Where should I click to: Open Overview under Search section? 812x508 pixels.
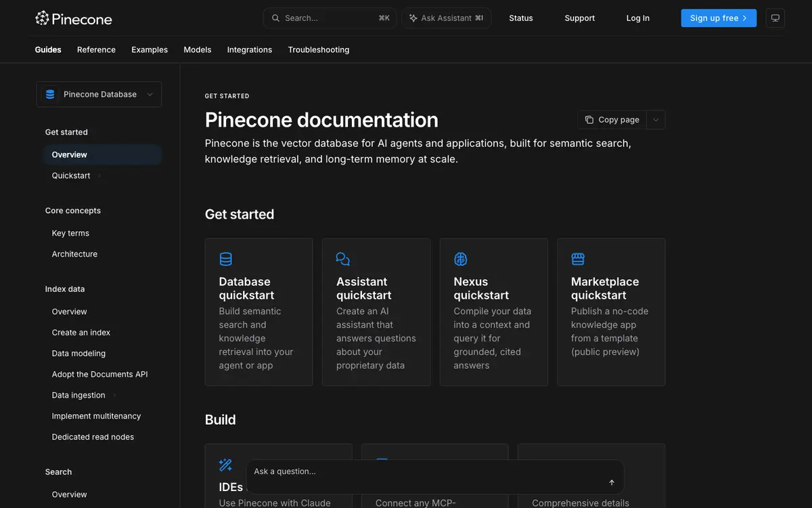[x=70, y=494]
